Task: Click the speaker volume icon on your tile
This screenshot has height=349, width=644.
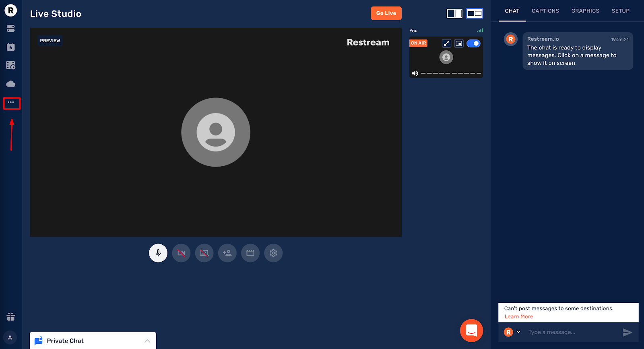Action: pos(415,73)
